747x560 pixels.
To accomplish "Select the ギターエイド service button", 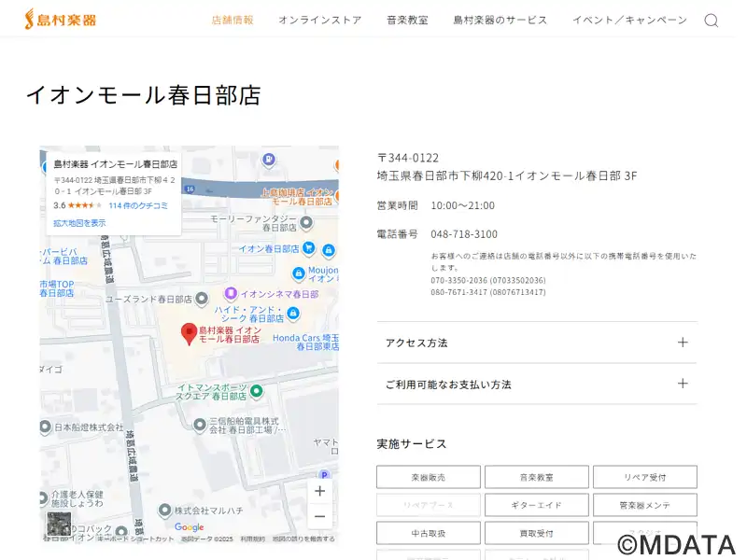I will [x=537, y=505].
